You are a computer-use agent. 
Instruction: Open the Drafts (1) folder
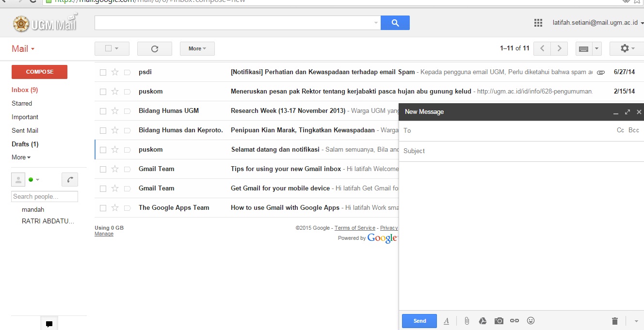(x=25, y=144)
